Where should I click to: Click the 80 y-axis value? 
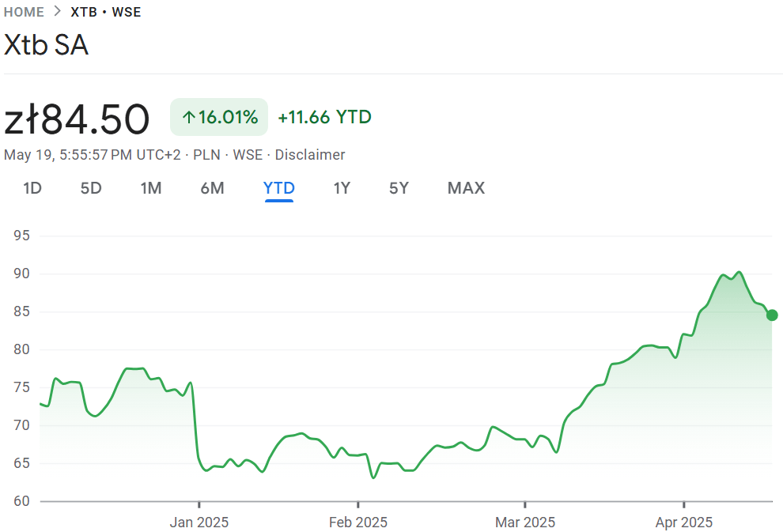click(21, 349)
